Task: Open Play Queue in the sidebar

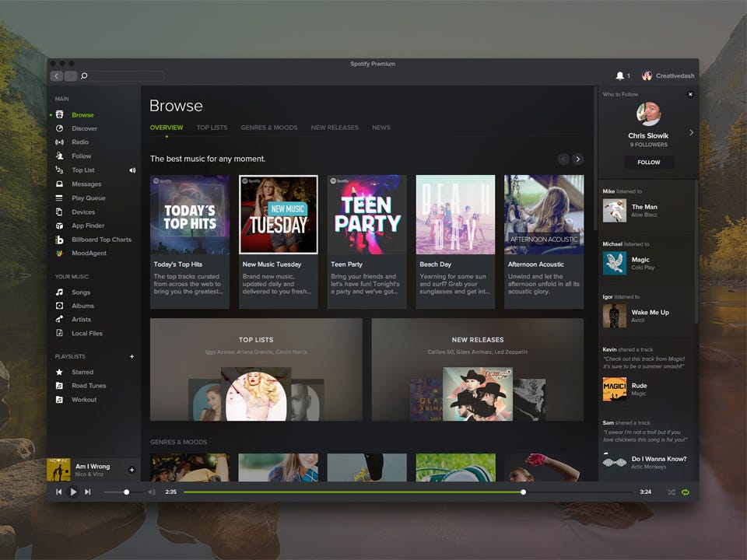Action: point(89,198)
